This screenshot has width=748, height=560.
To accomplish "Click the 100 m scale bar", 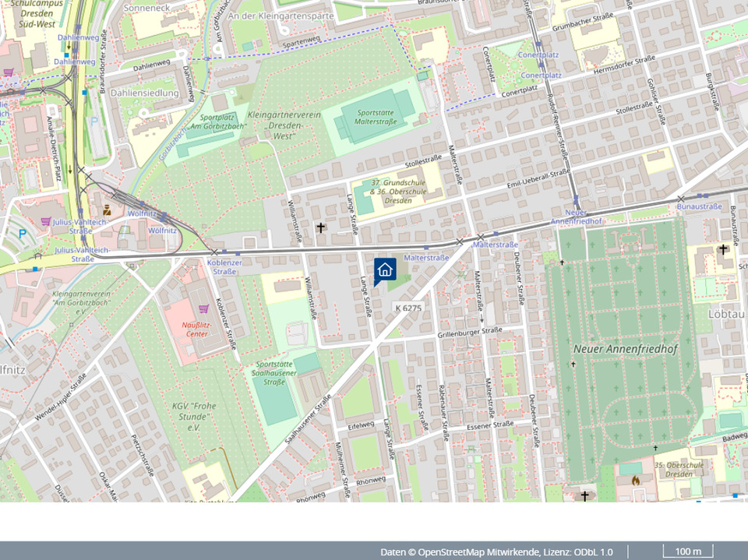I will pos(687,551).
